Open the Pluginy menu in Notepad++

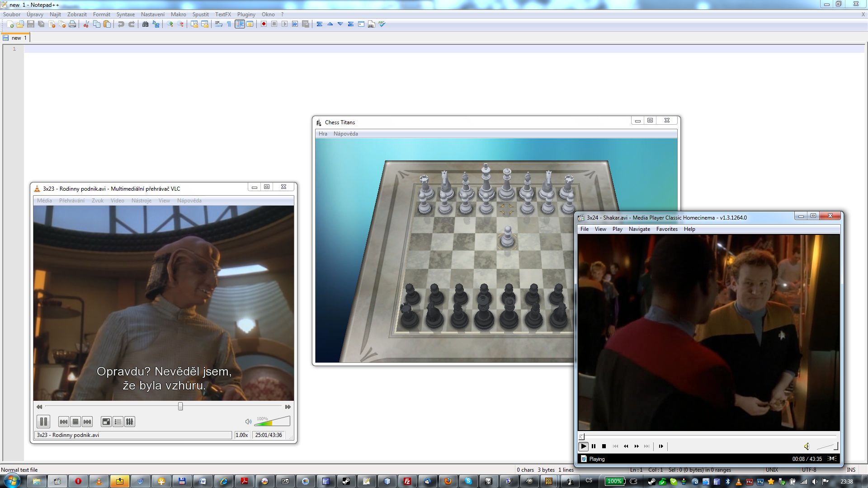[246, 14]
